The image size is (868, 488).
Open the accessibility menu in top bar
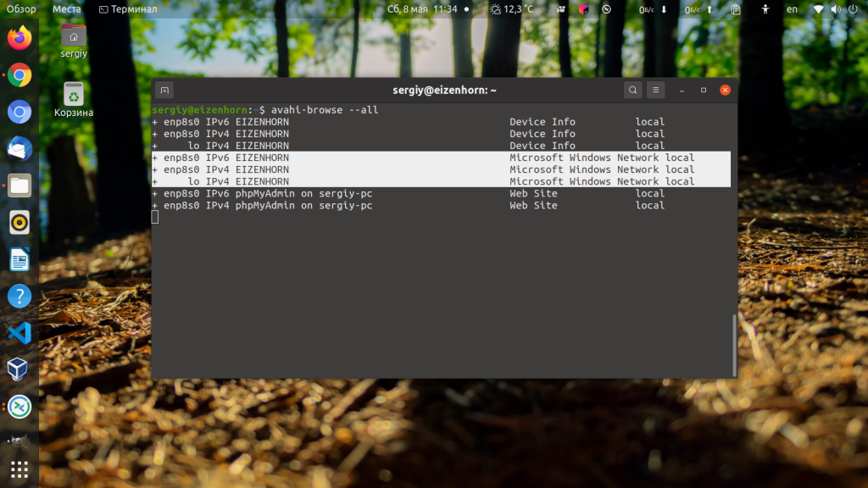pos(765,8)
